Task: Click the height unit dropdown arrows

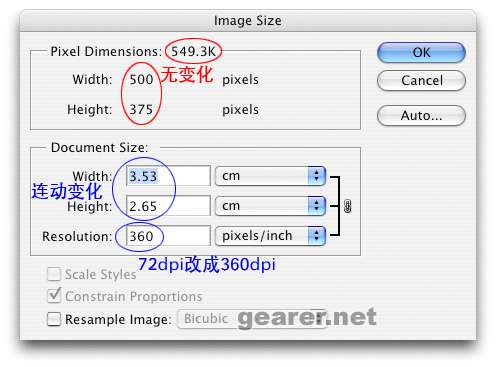Action: (x=316, y=206)
